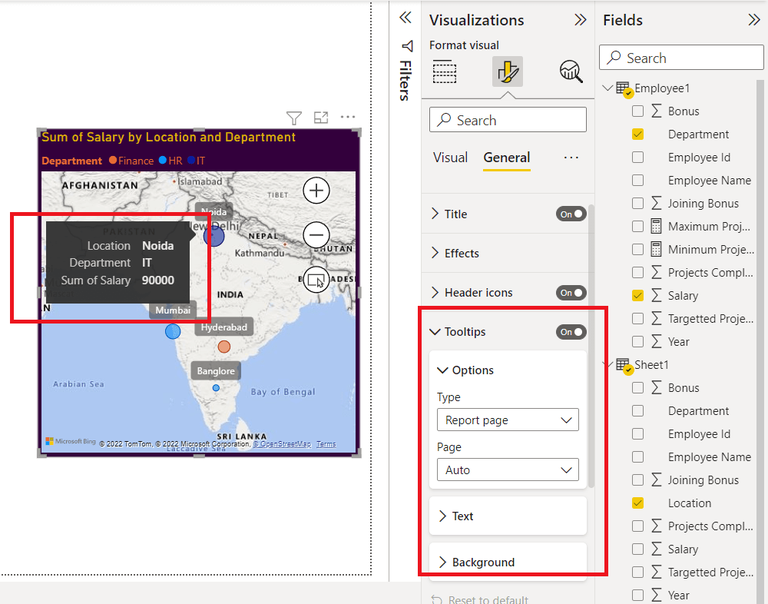The image size is (768, 604).
Task: Click the Hyderabad Finance bubble on map
Action: click(x=224, y=347)
